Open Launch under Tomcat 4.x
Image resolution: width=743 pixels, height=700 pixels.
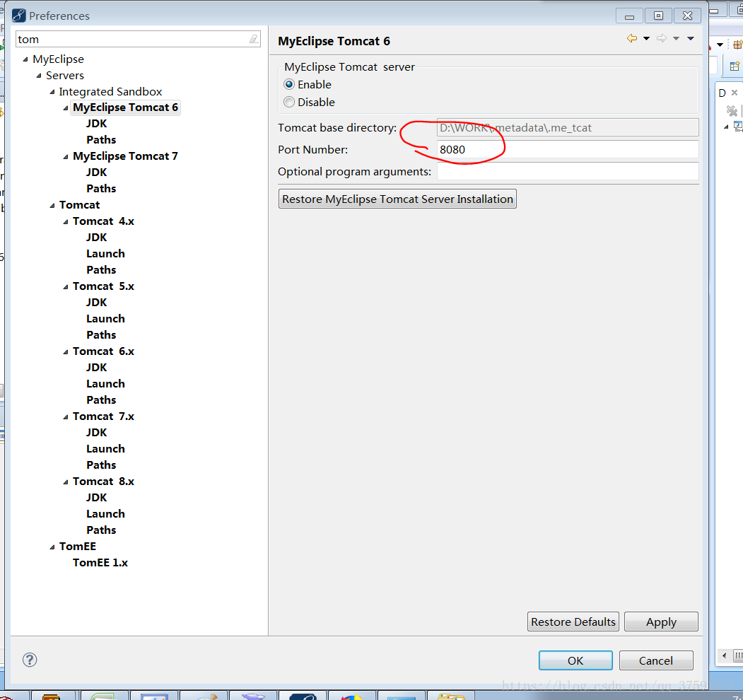pyautogui.click(x=105, y=254)
